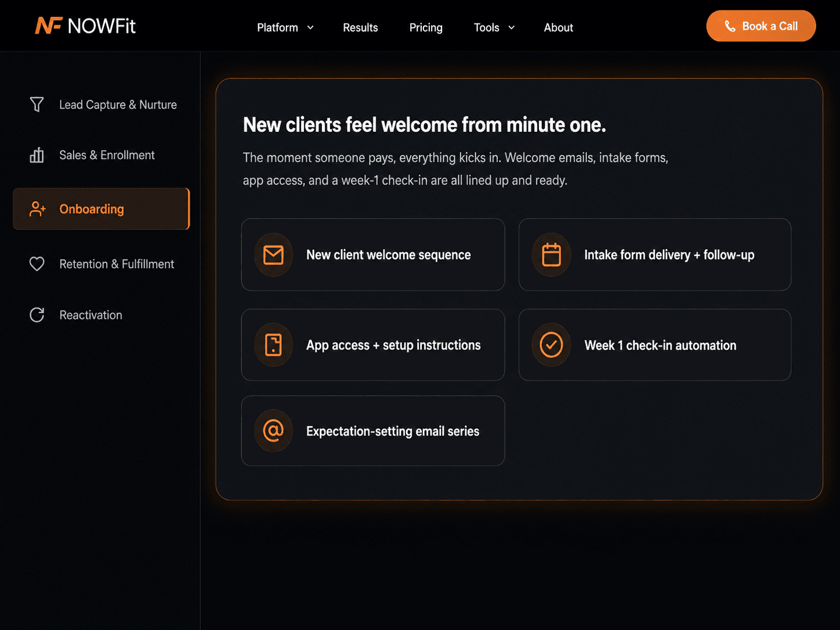Click the phone device icon in App access card
The image size is (840, 630).
coord(273,345)
